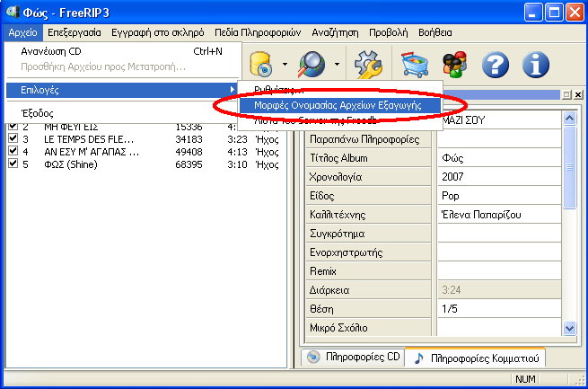Click the up arrow of info panel scrollbar
The image size is (588, 389).
(570, 119)
